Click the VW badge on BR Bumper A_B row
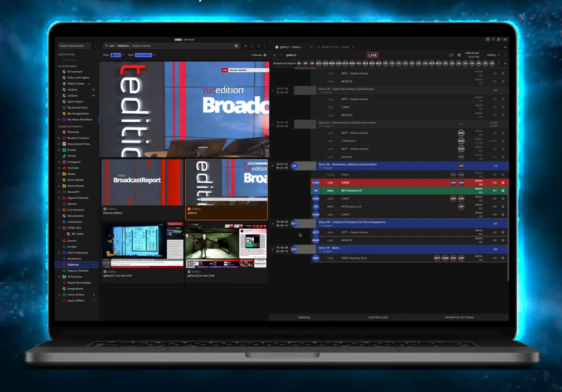Viewport: 562px width, 392px height. coord(461,206)
